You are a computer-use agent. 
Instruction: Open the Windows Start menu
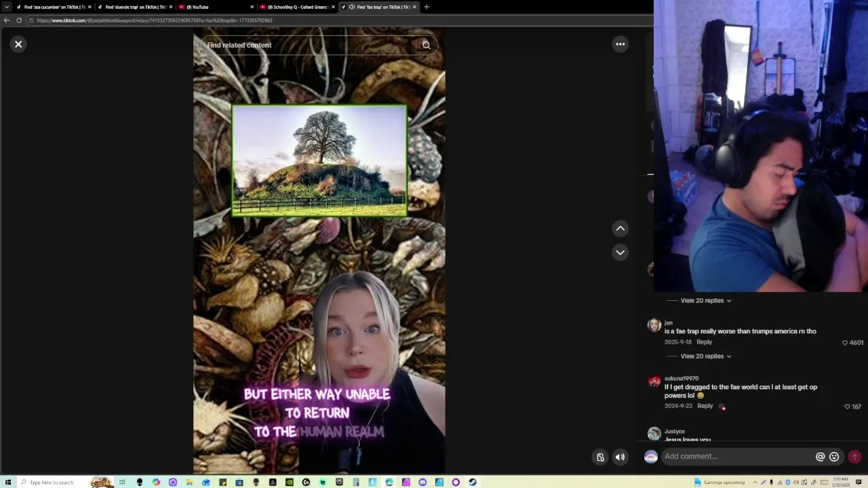[x=7, y=482]
